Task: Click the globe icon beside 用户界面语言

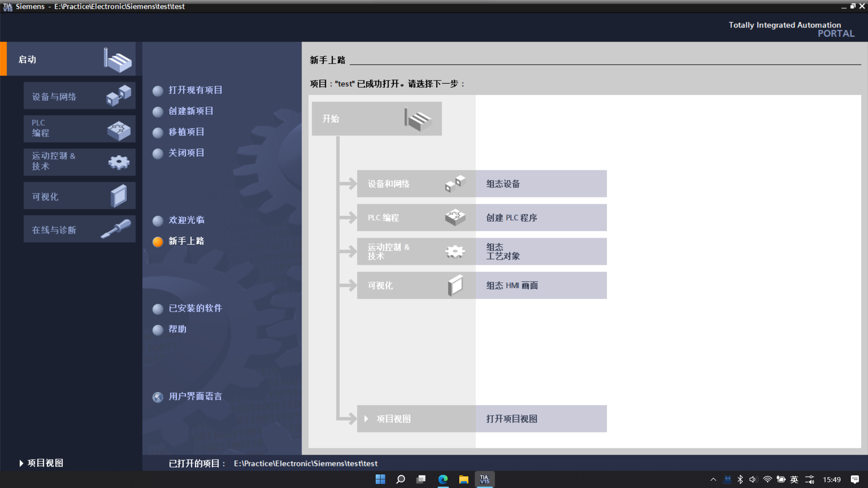Action: click(158, 397)
